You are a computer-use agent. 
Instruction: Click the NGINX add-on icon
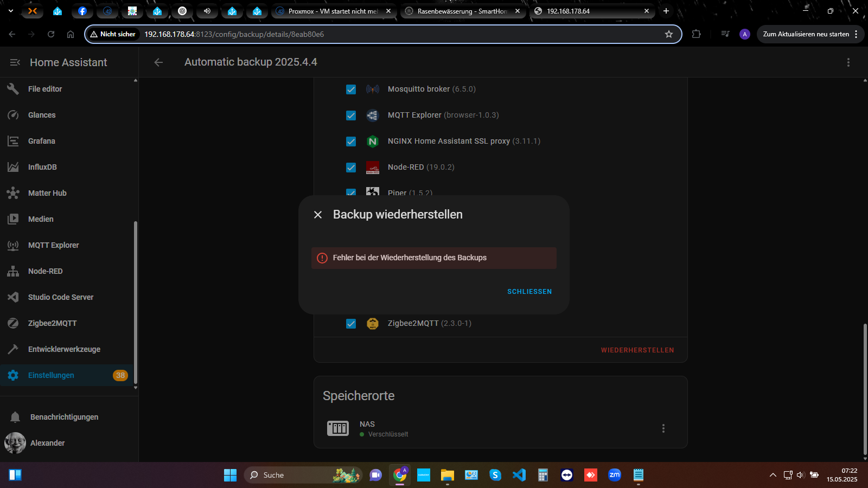(373, 141)
